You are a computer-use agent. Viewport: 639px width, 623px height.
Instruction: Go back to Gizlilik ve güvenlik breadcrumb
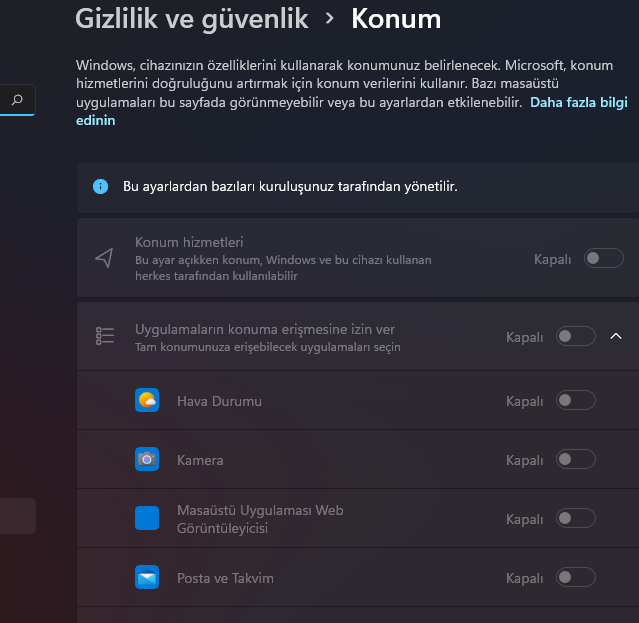192,20
